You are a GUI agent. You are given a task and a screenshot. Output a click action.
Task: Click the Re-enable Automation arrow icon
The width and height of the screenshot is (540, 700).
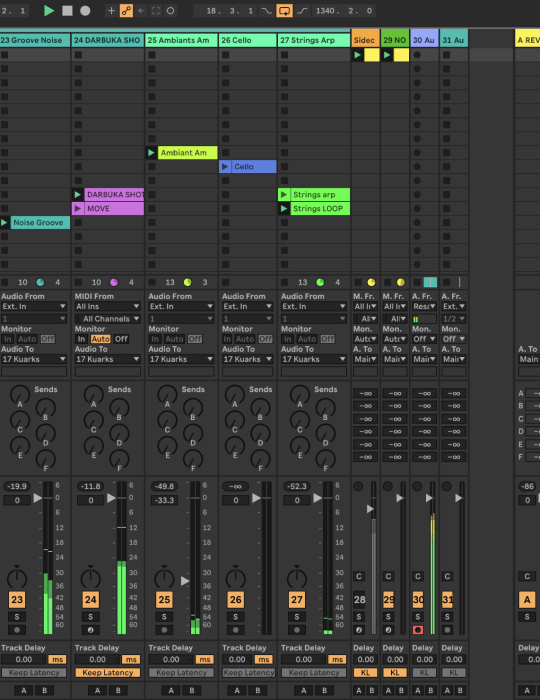[141, 11]
